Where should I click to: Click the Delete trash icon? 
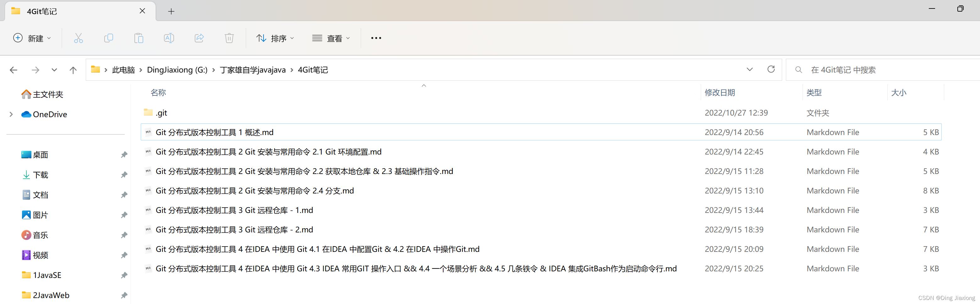229,38
